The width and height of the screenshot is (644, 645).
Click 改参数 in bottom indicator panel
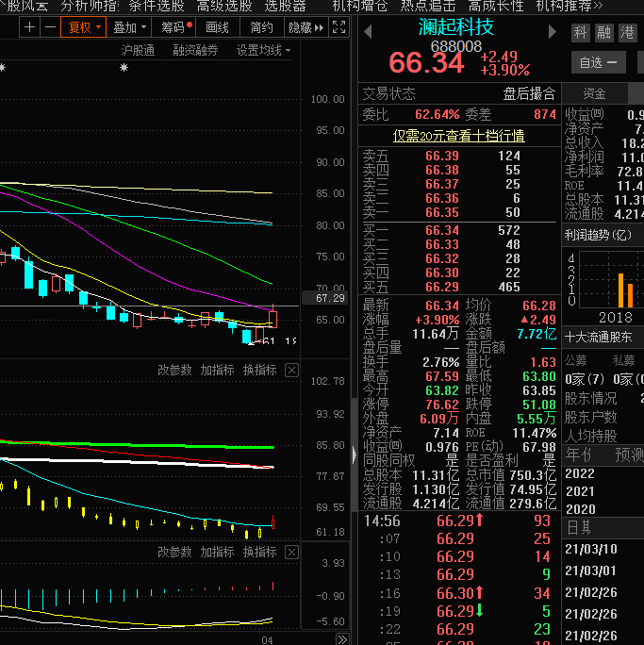coord(174,552)
